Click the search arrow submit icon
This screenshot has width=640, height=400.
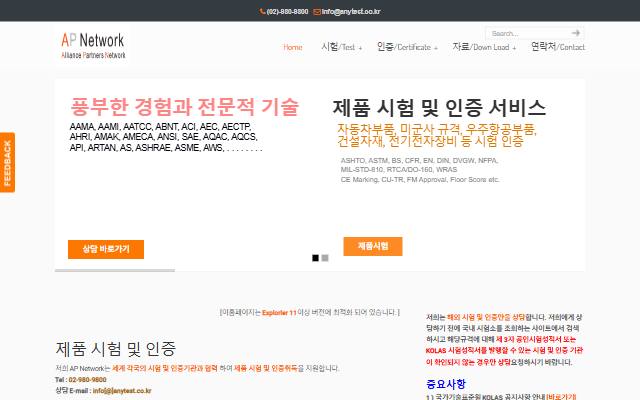pyautogui.click(x=576, y=33)
